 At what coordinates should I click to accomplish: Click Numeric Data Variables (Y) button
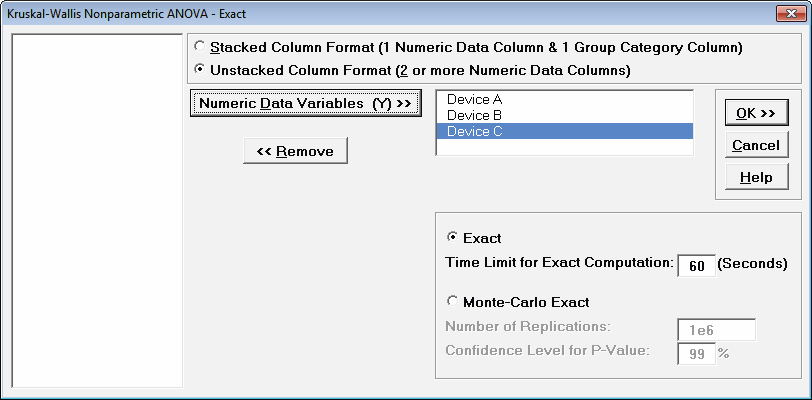point(305,103)
